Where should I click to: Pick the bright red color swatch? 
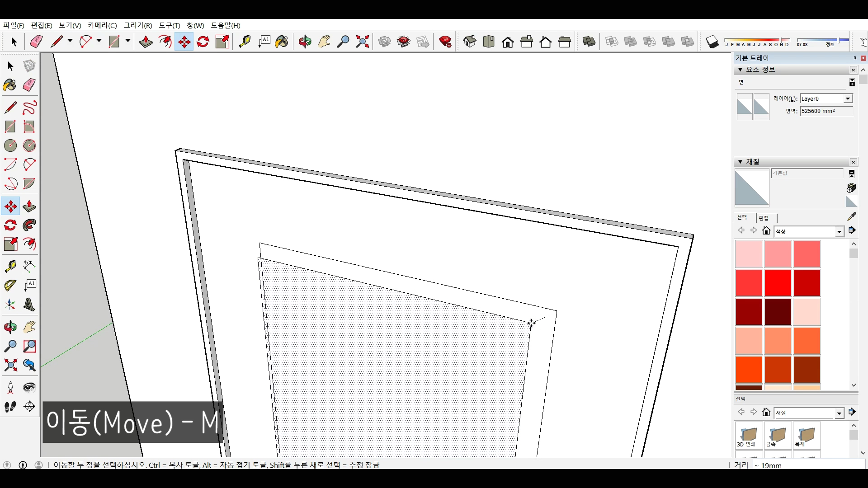pos(778,282)
